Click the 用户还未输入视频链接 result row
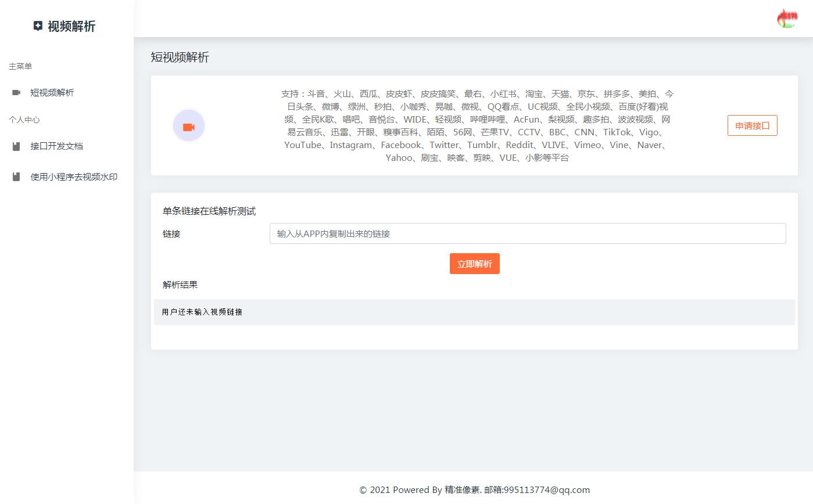 pos(203,312)
